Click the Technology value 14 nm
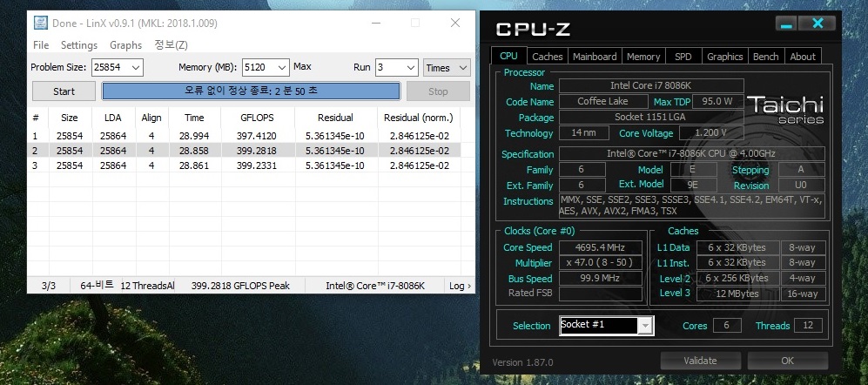 (x=583, y=133)
